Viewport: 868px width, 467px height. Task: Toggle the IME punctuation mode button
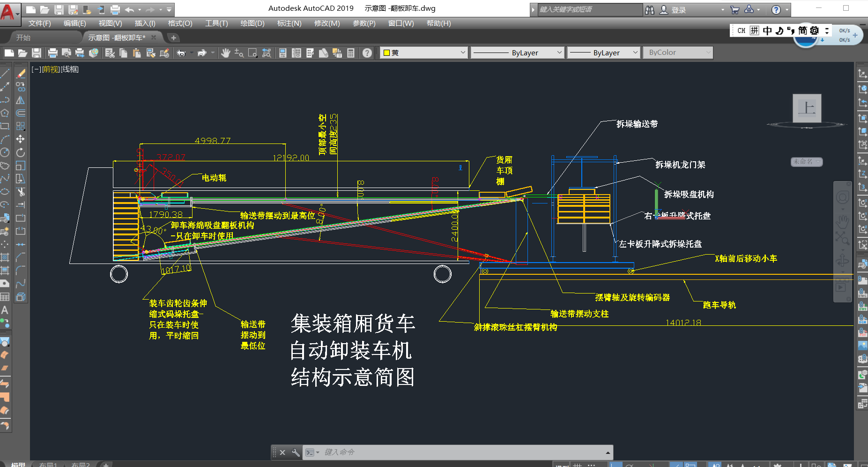coord(791,31)
